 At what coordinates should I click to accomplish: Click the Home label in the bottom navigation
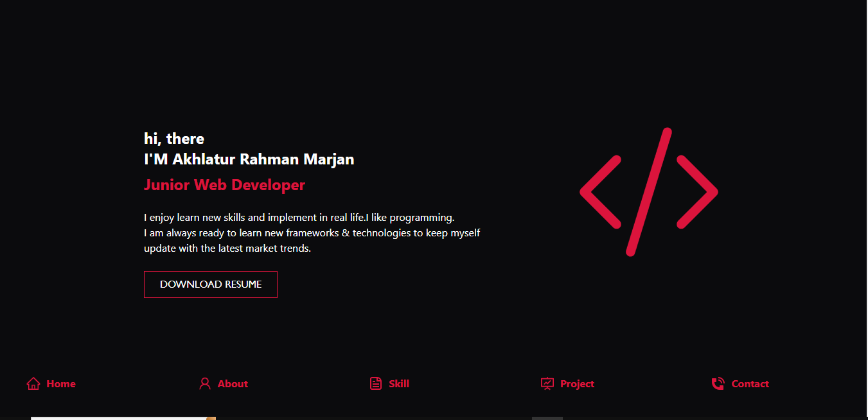pos(61,383)
